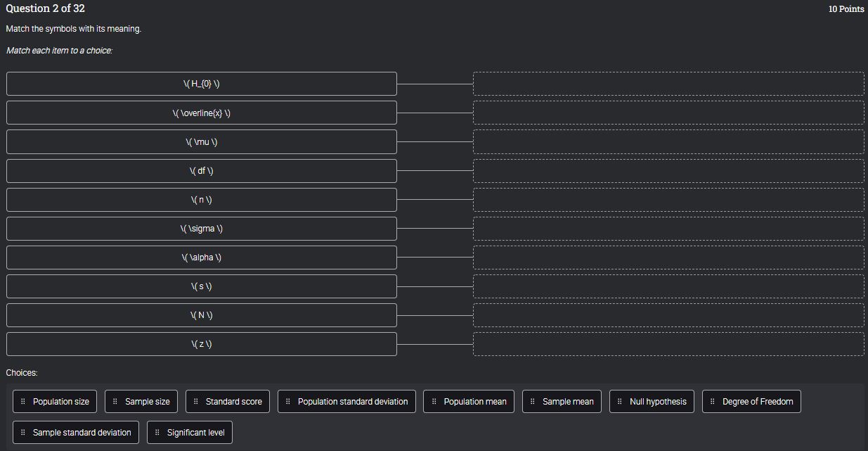
Task: Click the answer slot beside H_{0}
Action: tap(668, 83)
